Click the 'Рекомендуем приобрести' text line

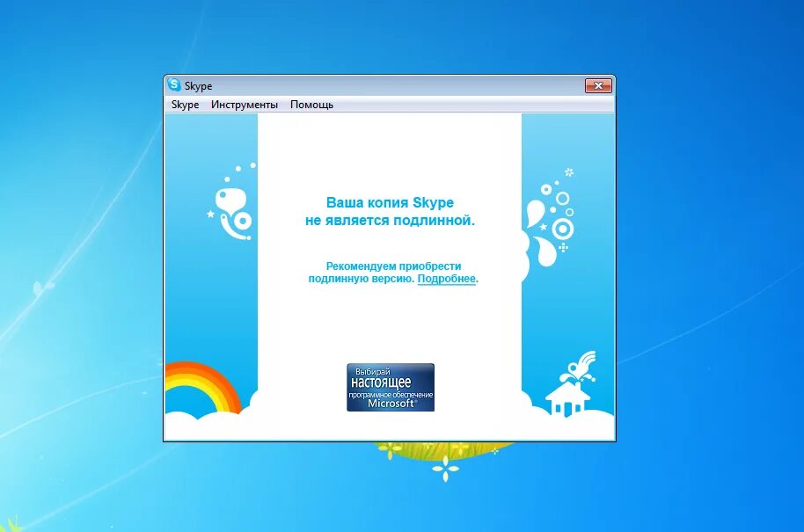click(x=394, y=266)
